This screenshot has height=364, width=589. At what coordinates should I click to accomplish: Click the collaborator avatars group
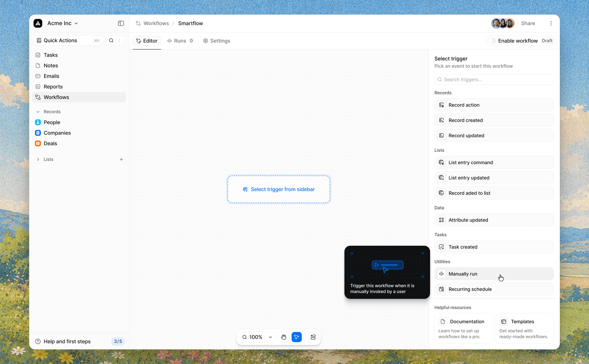503,23
